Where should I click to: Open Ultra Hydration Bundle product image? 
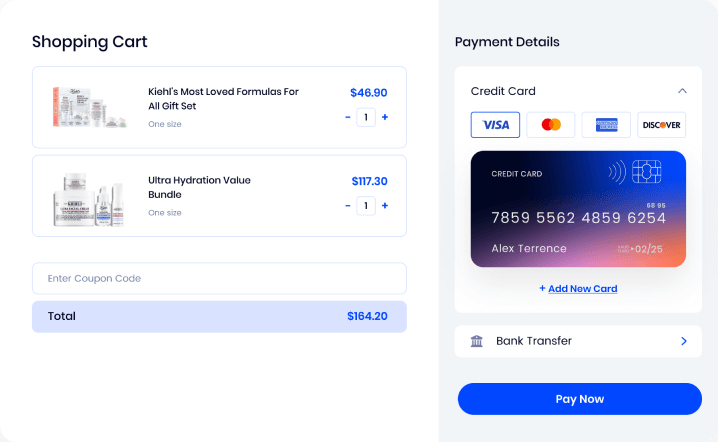click(90, 196)
